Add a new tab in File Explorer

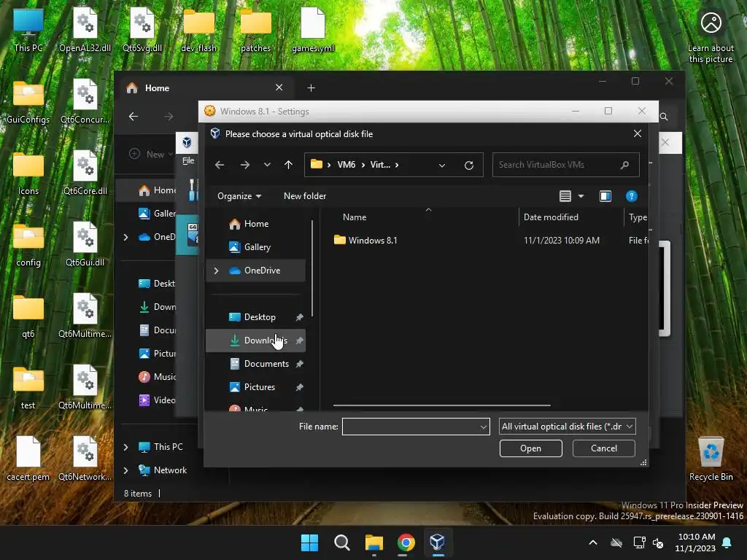(311, 88)
